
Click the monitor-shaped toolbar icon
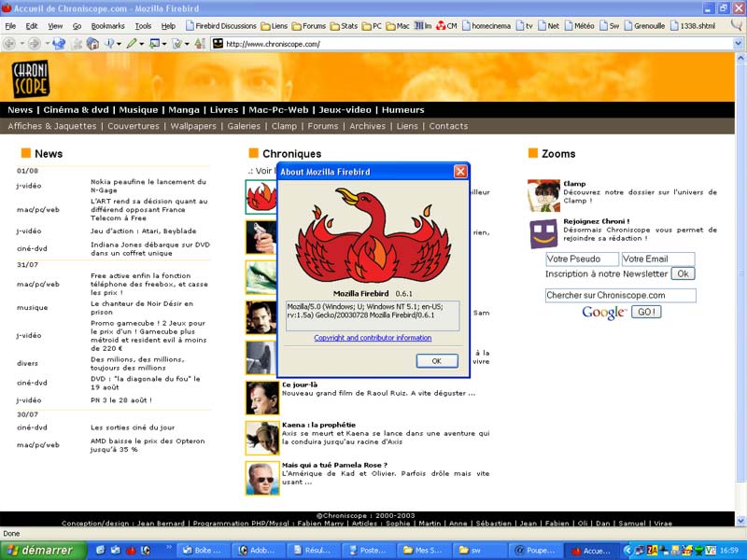pyautogui.click(x=154, y=44)
